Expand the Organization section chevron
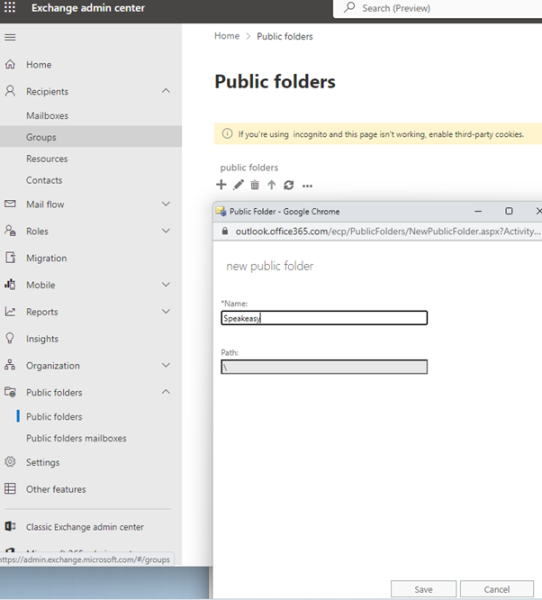Image resolution: width=542 pixels, height=600 pixels. [x=166, y=365]
